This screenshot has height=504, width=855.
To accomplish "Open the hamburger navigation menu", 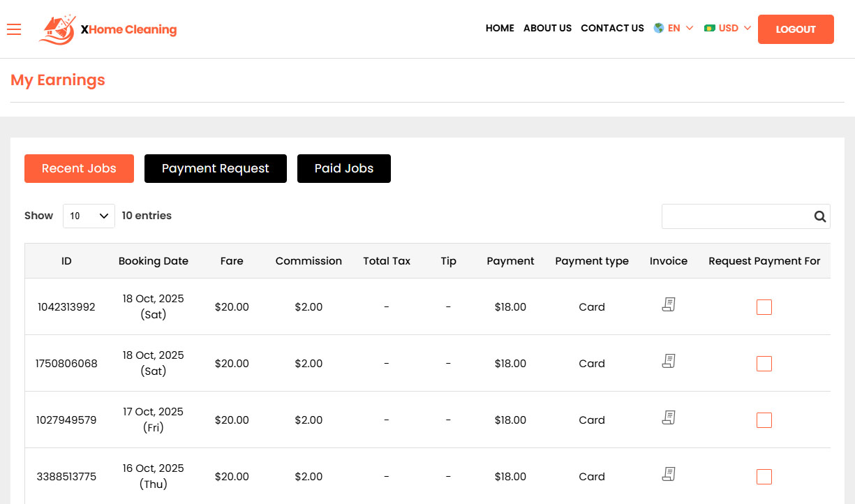I will tap(14, 29).
